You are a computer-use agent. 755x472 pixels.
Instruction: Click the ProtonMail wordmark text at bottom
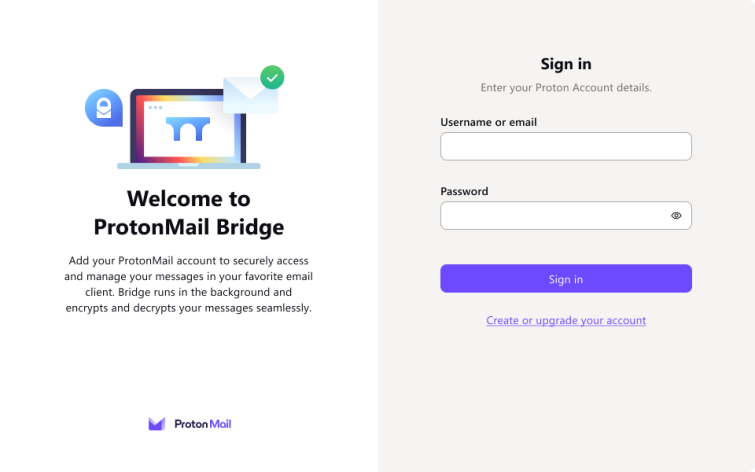click(x=203, y=424)
